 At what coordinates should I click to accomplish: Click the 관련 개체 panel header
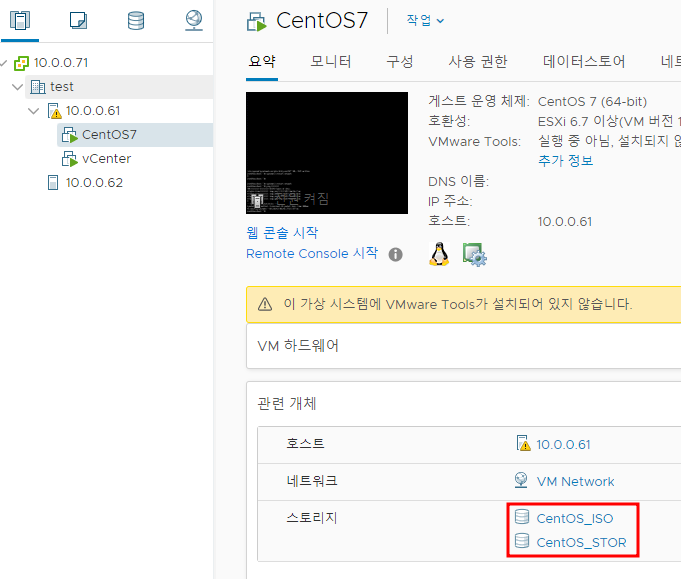click(287, 404)
